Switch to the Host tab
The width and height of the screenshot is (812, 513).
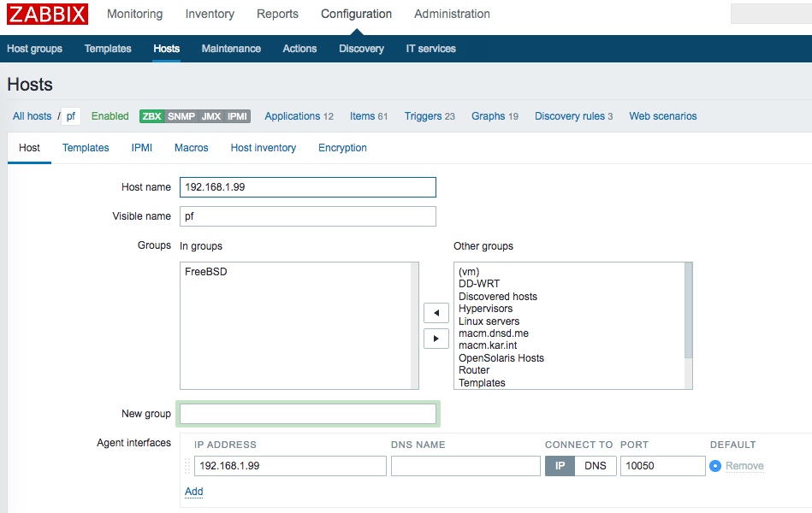coord(29,148)
